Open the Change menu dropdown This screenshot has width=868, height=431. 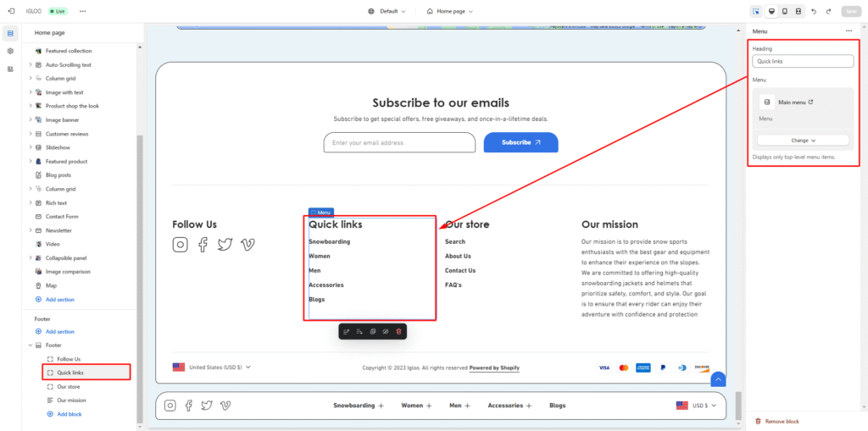click(802, 141)
